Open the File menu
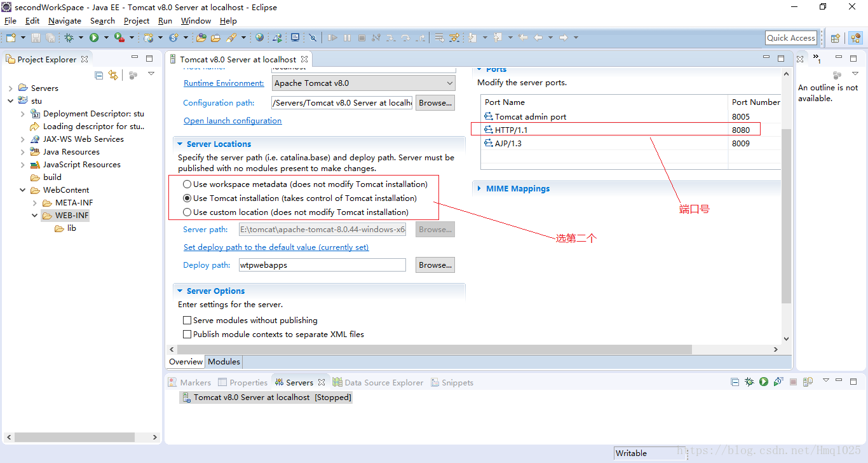Image resolution: width=868 pixels, height=463 pixels. pos(10,21)
